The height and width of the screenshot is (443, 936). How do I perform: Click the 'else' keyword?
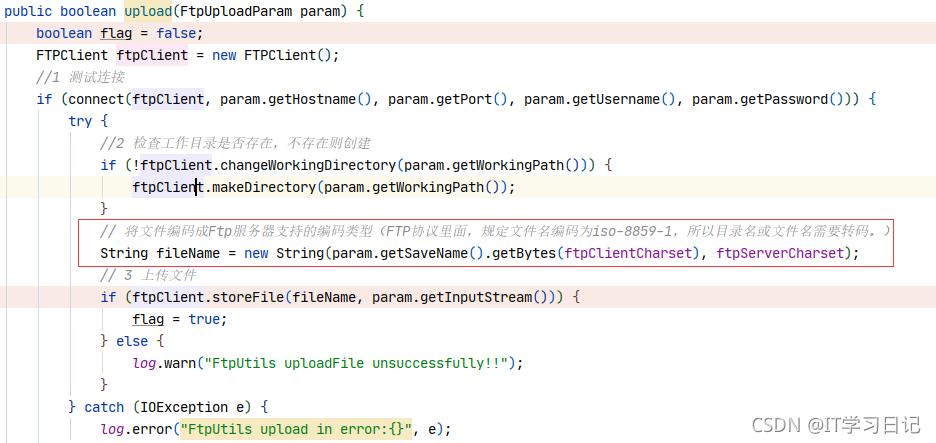132,342
